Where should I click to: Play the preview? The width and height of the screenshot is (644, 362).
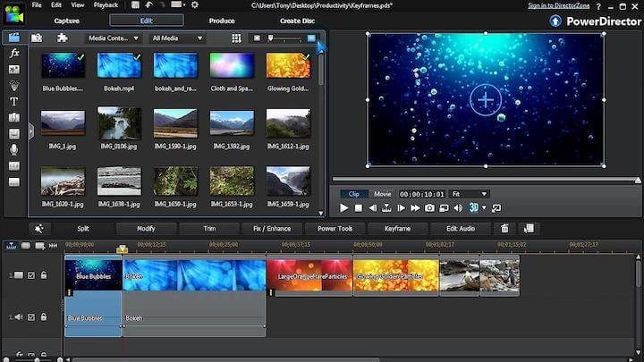(x=344, y=208)
